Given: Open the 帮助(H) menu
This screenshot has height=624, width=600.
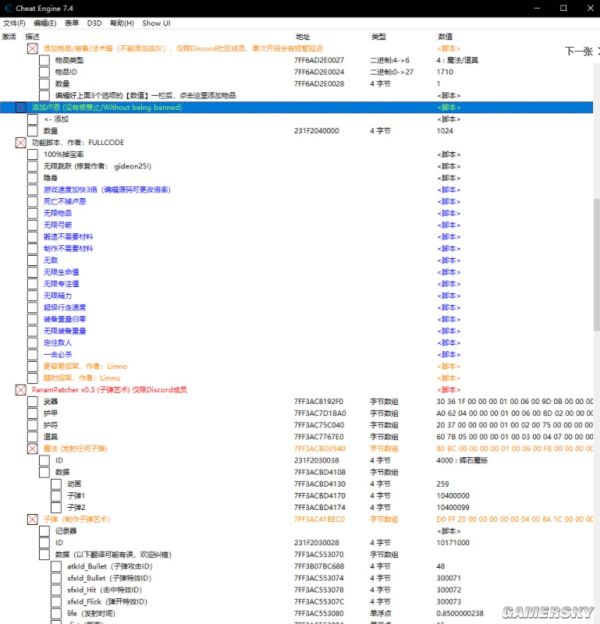Looking at the screenshot, I should point(122,23).
